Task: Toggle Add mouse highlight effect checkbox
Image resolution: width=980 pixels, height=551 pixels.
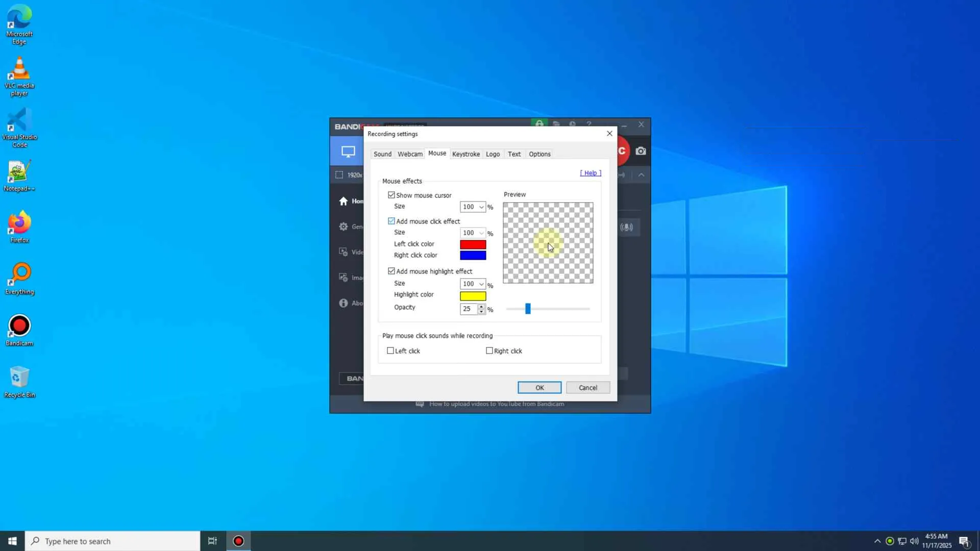Action: tap(391, 271)
